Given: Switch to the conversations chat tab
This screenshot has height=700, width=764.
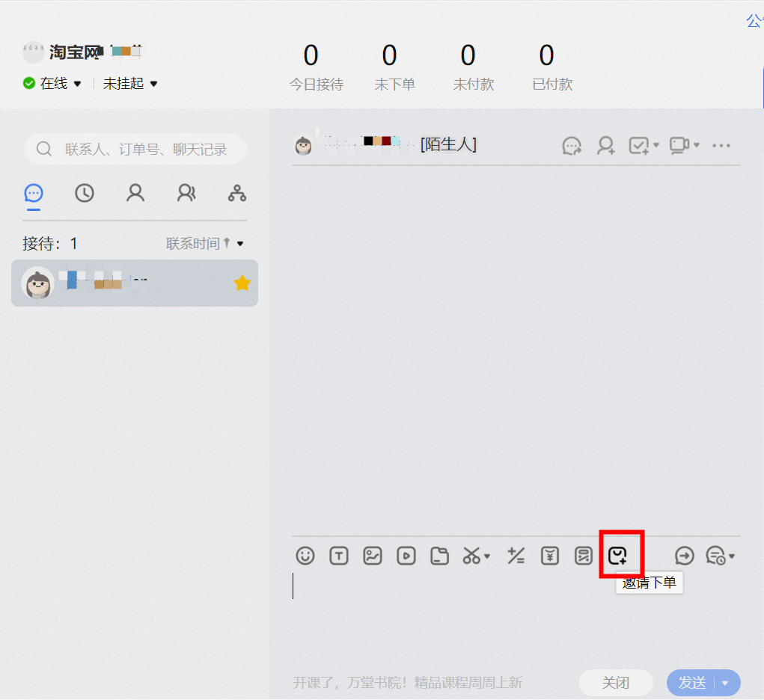Looking at the screenshot, I should tap(34, 194).
